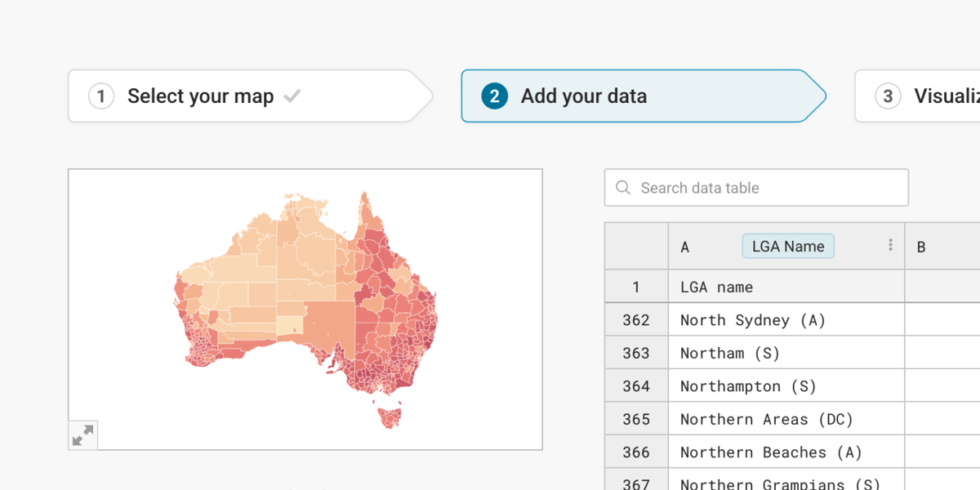Select column B header

[x=942, y=246]
